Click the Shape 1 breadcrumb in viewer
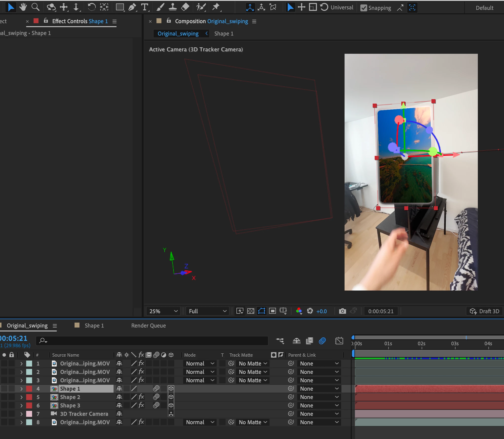Image resolution: width=504 pixels, height=439 pixels. click(224, 34)
